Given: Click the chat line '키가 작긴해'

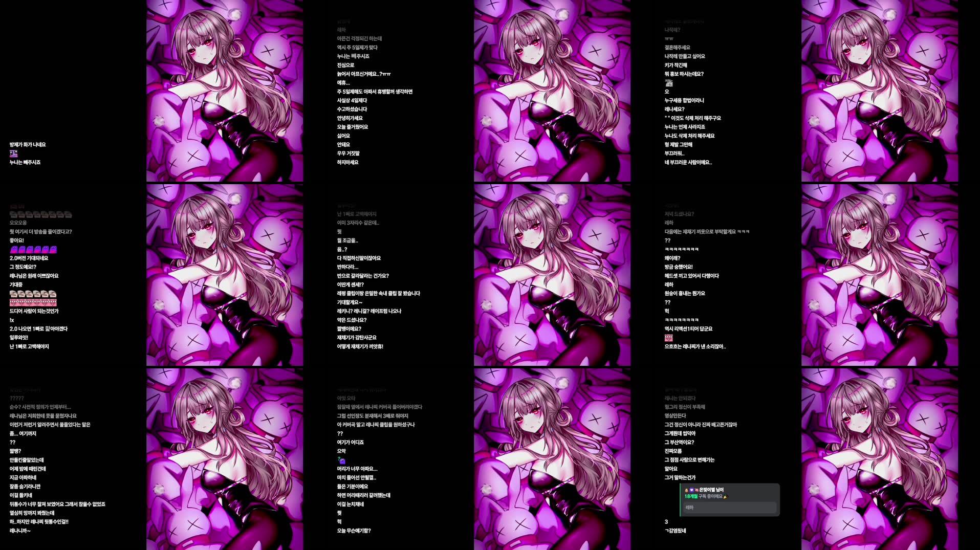Looking at the screenshot, I should tap(676, 65).
